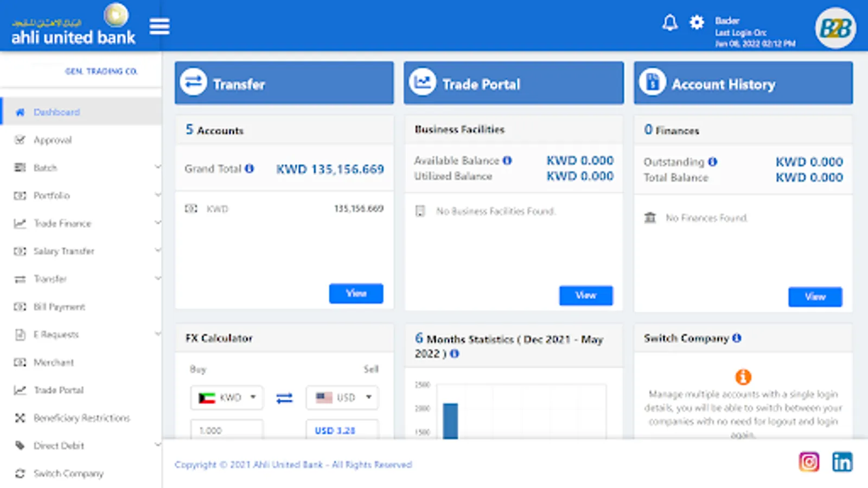The image size is (868, 488).
Task: Open Bill Payment in the sidebar
Action: [x=81, y=307]
